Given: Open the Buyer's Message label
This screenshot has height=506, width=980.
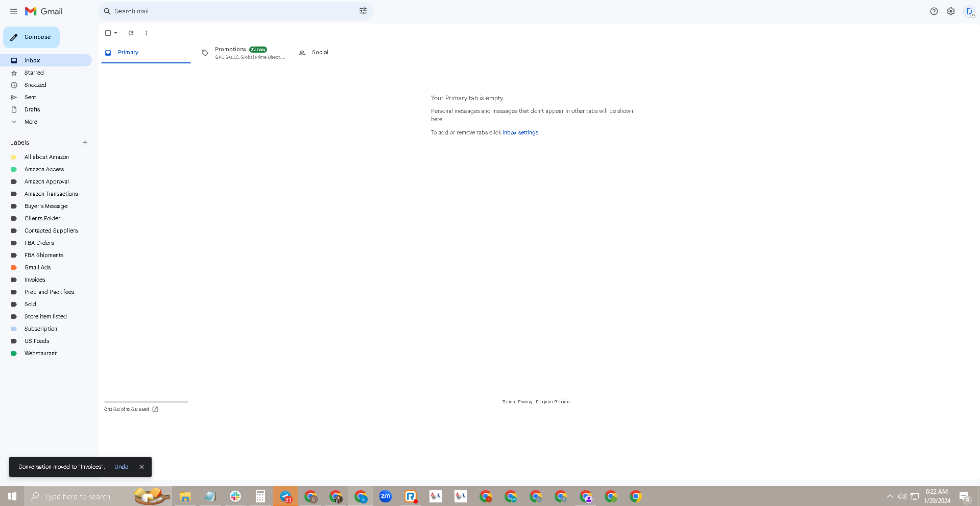Looking at the screenshot, I should 46,206.
